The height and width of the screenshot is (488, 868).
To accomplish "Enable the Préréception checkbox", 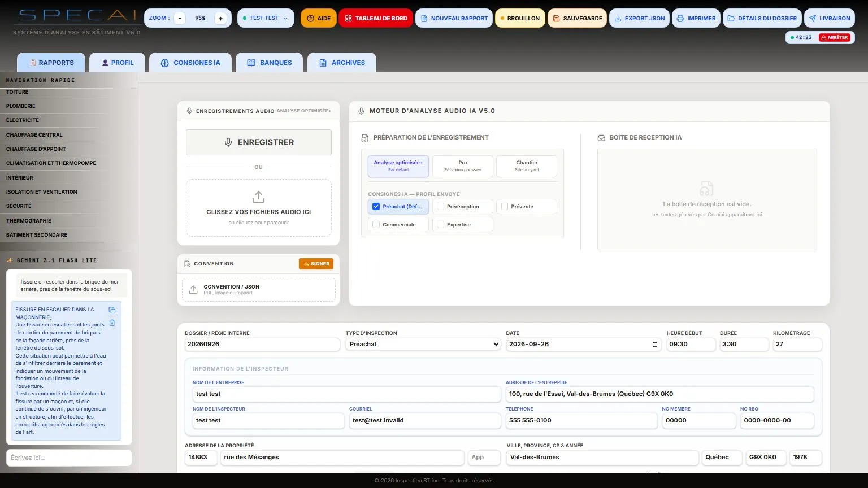I will (x=441, y=207).
